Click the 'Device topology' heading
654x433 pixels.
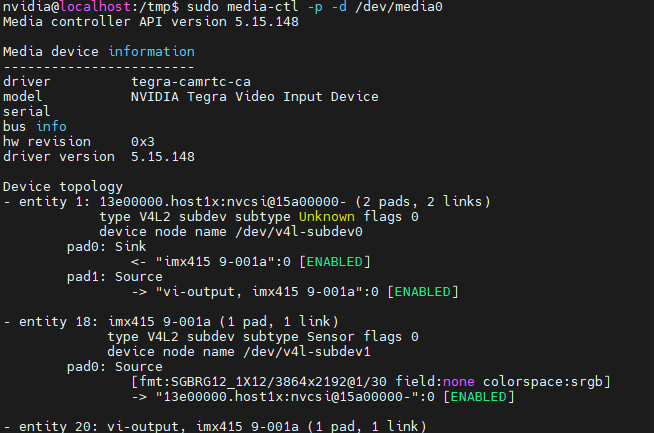[63, 187]
